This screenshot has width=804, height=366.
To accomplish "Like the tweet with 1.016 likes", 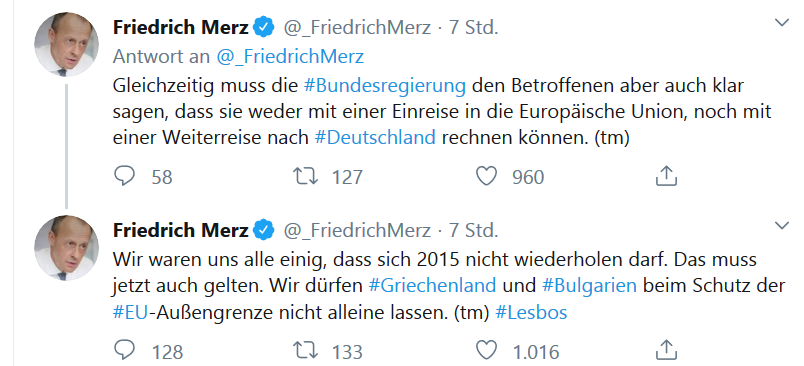I will coord(486,351).
